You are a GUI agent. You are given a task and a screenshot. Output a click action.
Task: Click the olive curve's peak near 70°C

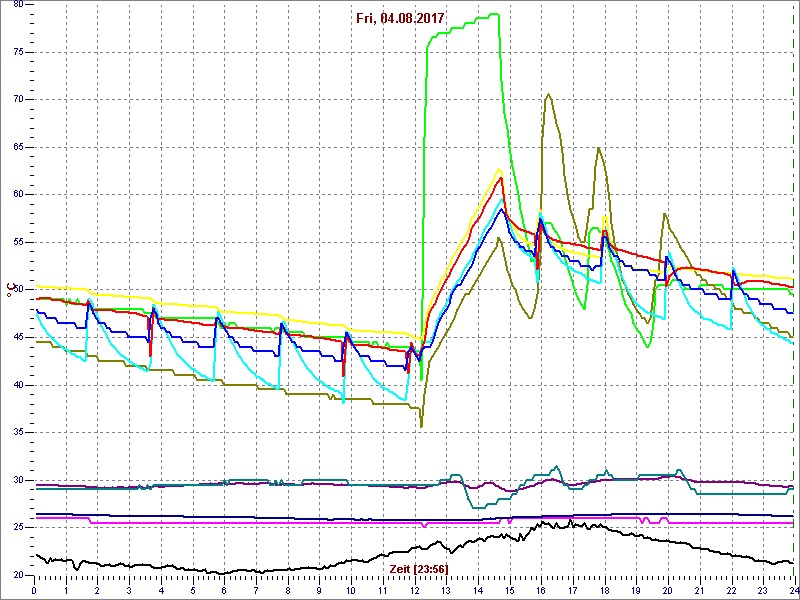548,94
